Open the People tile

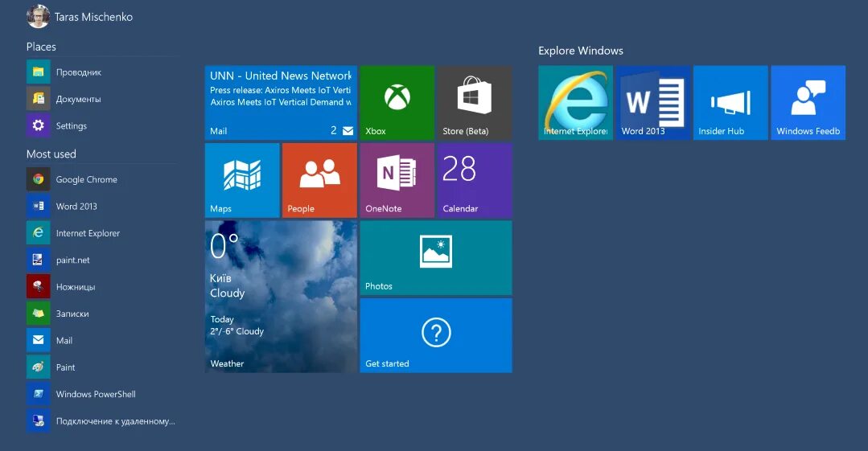(x=319, y=180)
